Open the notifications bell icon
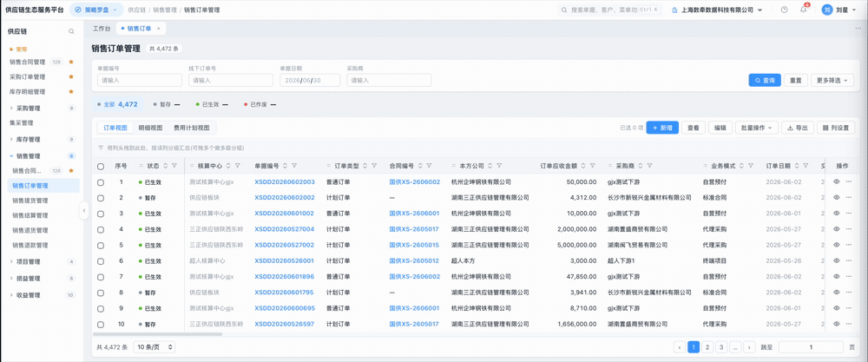The image size is (868, 362). [803, 10]
